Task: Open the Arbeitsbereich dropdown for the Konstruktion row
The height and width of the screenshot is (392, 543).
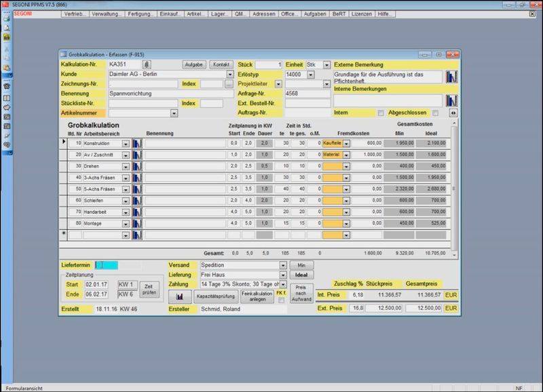Action: click(126, 144)
